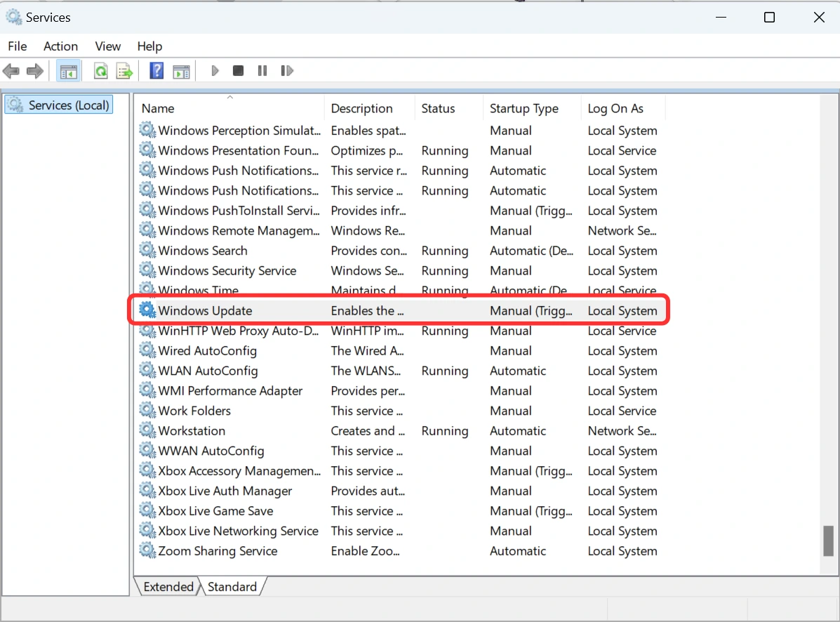Select the Windows Update service row

pos(399,310)
